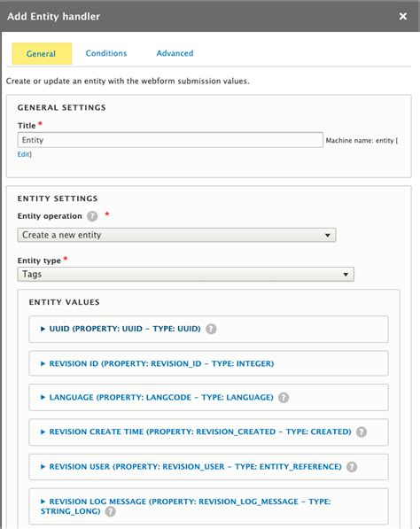Select the General tab
Screen dimensions: 420x529
pos(42,53)
